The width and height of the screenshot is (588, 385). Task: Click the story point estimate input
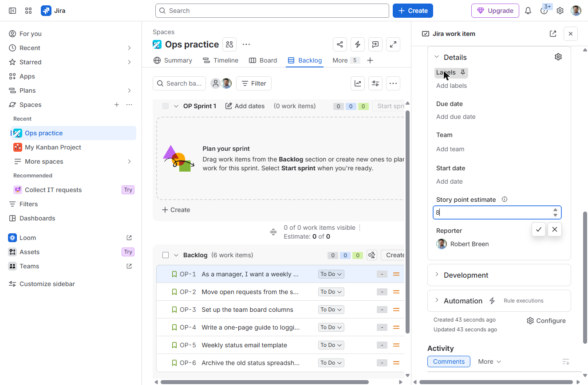497,212
